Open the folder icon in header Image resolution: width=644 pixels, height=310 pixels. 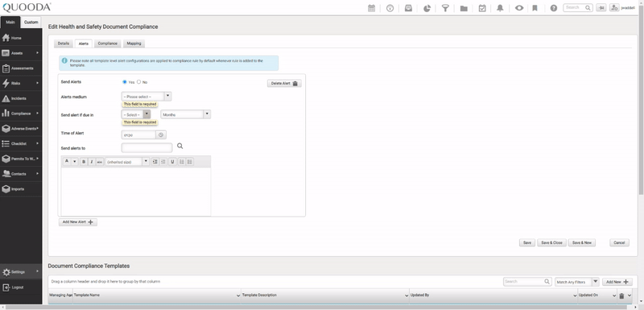[x=464, y=8]
